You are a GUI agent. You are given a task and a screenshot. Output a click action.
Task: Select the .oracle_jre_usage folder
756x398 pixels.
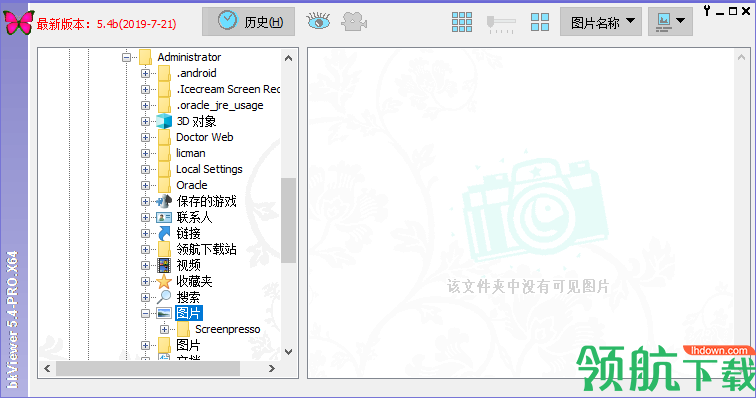pos(220,105)
